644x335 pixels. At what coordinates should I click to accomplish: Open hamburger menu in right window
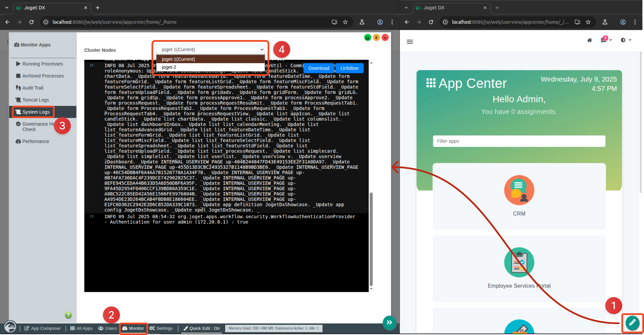pos(410,42)
